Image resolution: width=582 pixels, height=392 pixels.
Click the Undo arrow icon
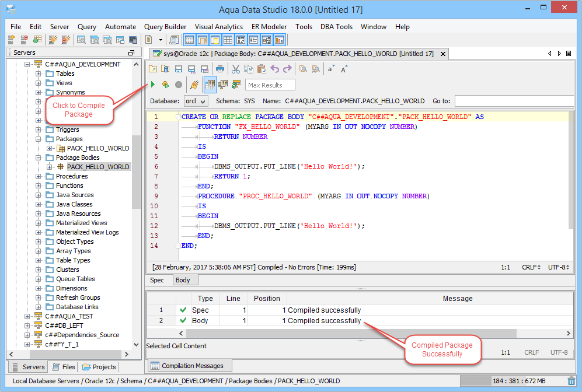point(274,69)
